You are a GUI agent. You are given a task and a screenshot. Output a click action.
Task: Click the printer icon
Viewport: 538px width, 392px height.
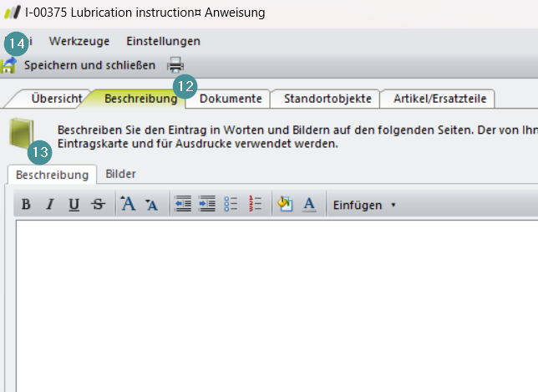tap(175, 65)
